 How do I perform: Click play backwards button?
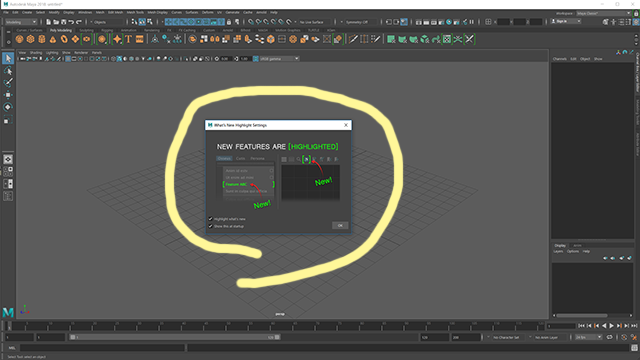pos(604,326)
